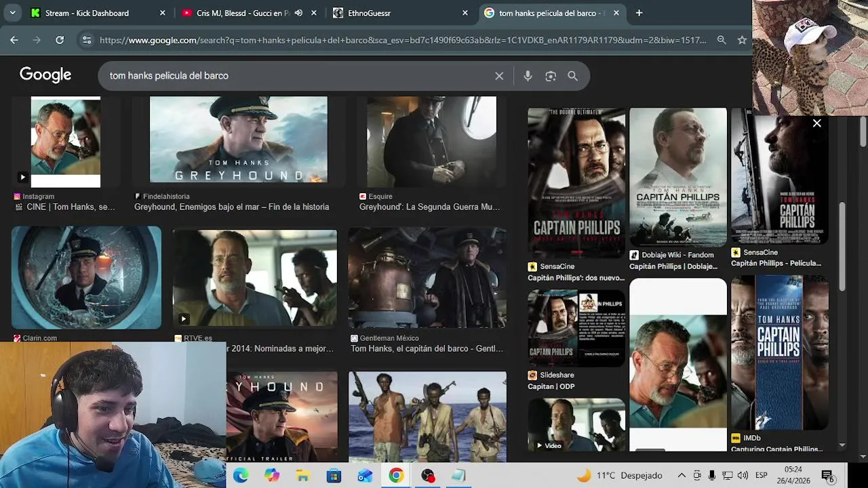This screenshot has height=488, width=868.
Task: Open Instagram Tom Hanks thumbnail
Action: [66, 142]
